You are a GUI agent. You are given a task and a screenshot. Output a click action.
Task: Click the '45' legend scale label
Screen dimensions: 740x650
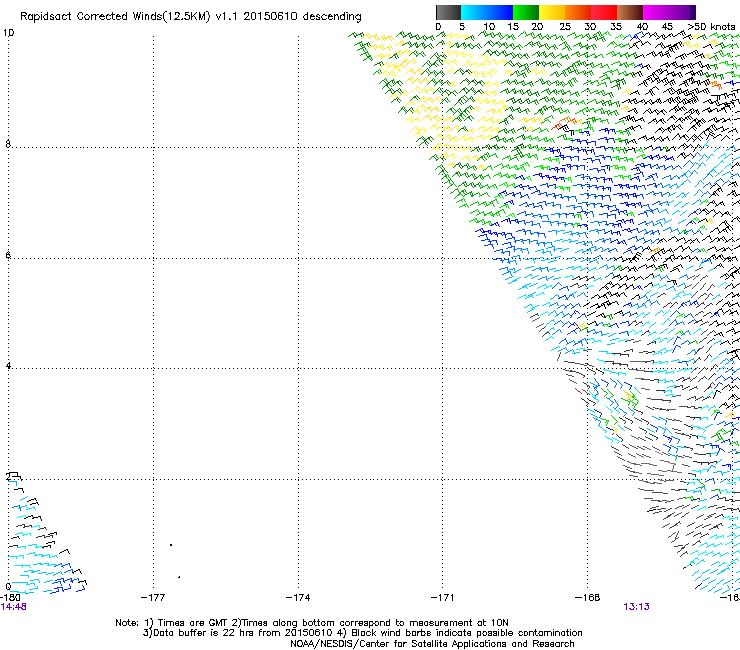667,27
